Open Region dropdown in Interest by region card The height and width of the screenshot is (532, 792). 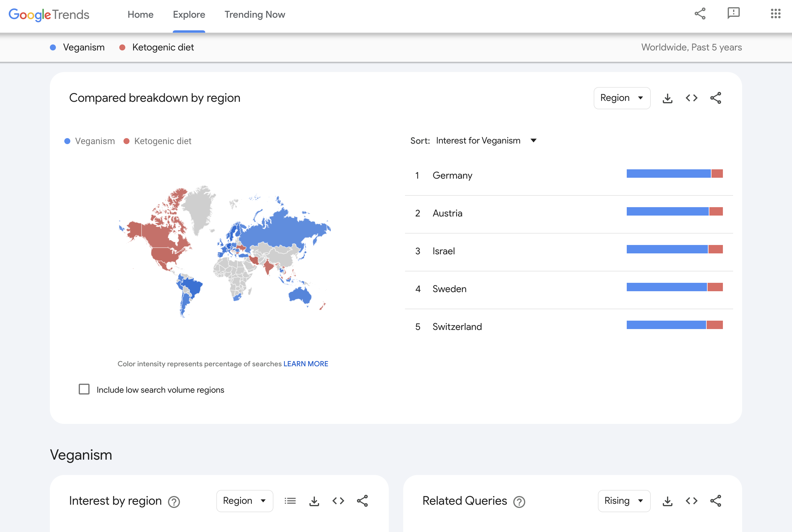tap(245, 501)
